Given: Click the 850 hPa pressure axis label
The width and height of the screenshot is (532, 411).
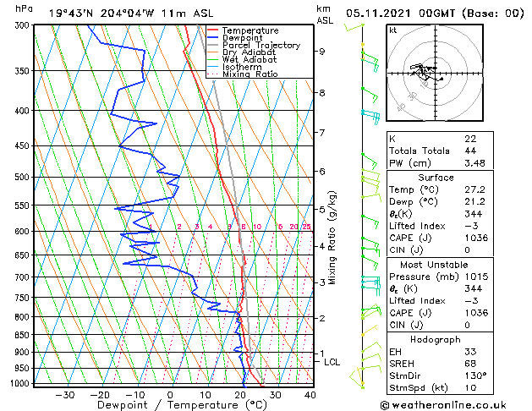Looking at the screenshot, I should 22,335.
